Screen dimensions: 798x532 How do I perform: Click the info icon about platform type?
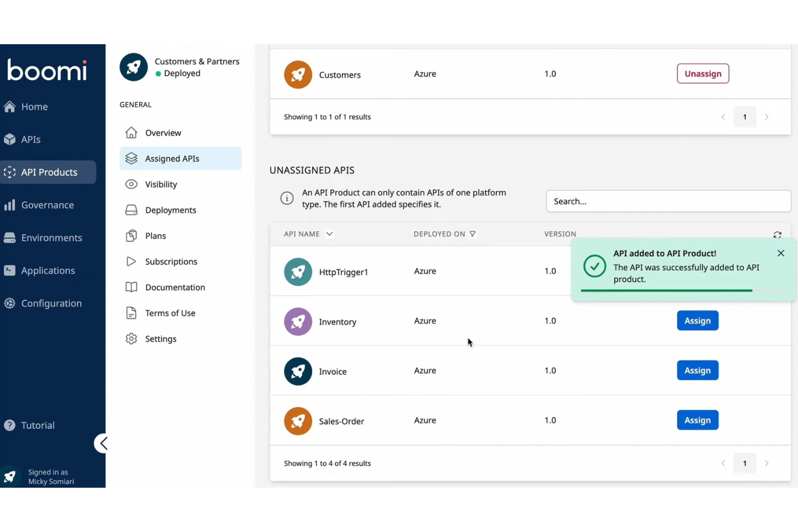click(x=286, y=198)
